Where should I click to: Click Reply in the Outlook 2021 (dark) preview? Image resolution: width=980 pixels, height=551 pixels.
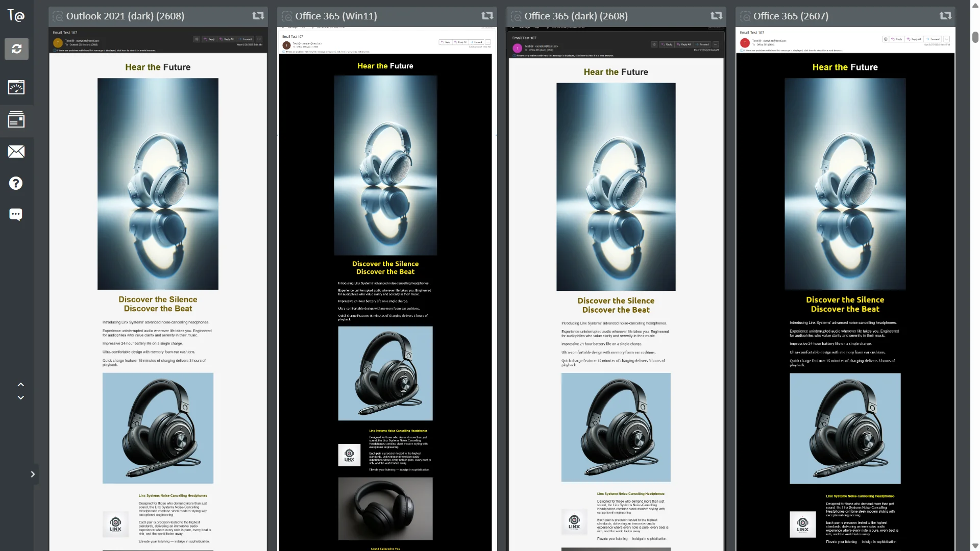pyautogui.click(x=209, y=39)
